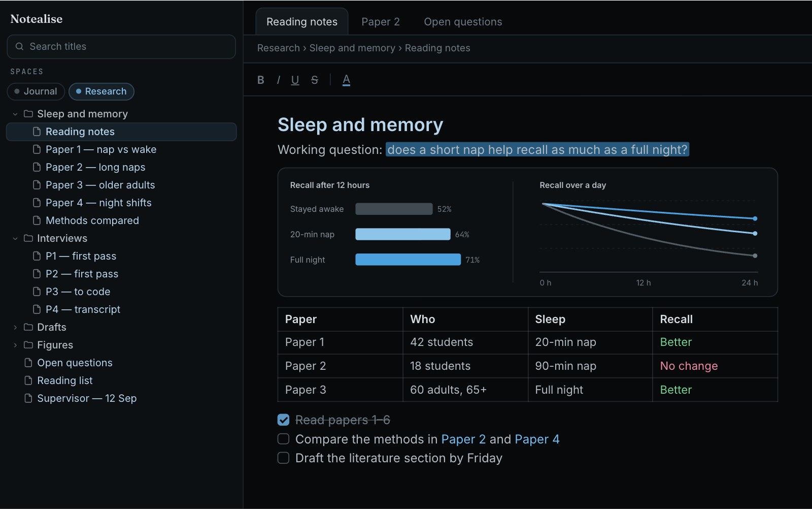Image resolution: width=812 pixels, height=509 pixels.
Task: Click the Methods compared page icon
Action: pos(37,220)
